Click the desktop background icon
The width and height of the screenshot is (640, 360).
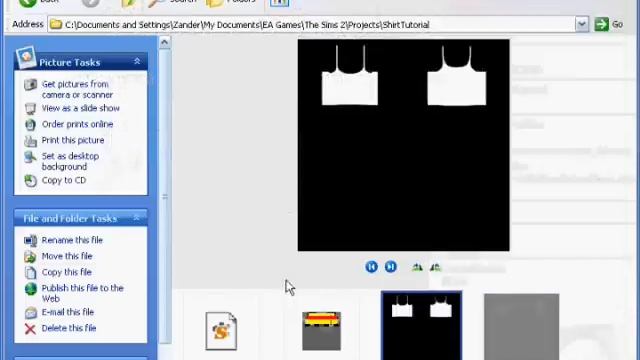tap(30, 157)
